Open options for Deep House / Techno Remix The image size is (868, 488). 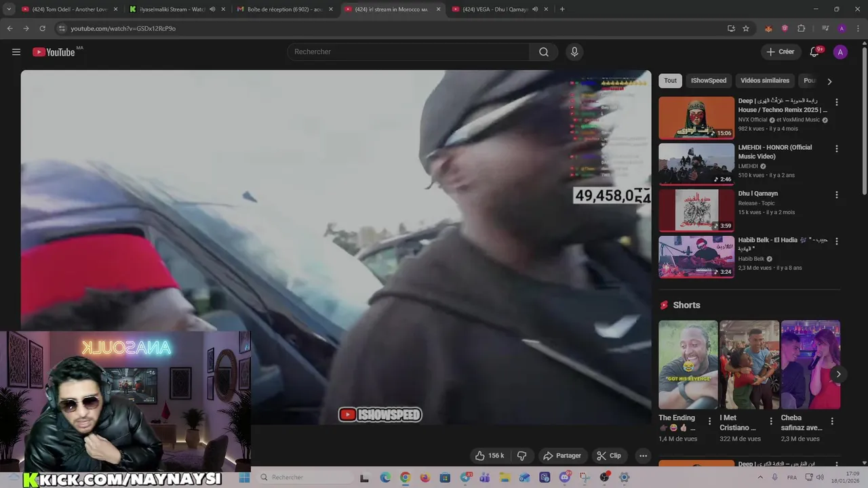click(x=836, y=102)
